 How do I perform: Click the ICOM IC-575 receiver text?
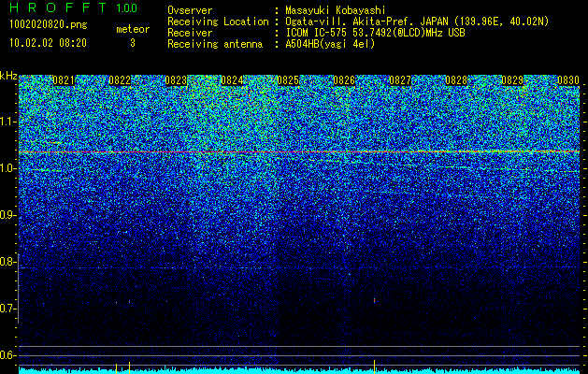tap(375, 33)
